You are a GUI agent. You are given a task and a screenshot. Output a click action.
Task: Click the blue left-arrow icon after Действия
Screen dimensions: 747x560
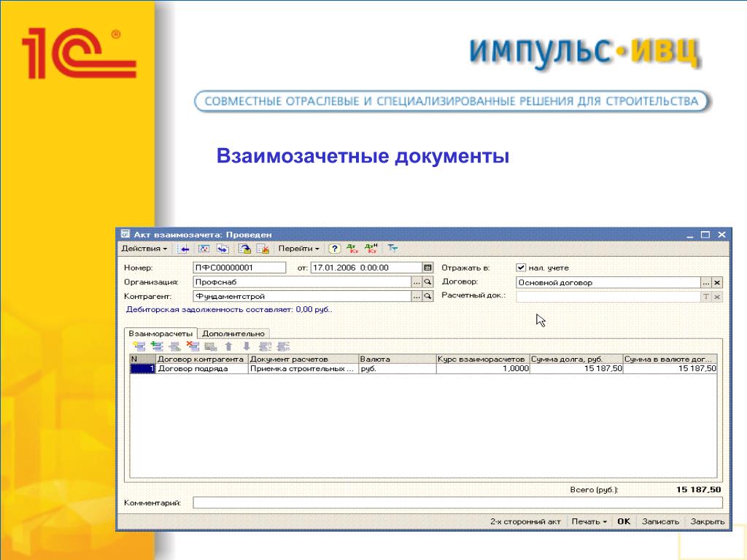(x=183, y=249)
